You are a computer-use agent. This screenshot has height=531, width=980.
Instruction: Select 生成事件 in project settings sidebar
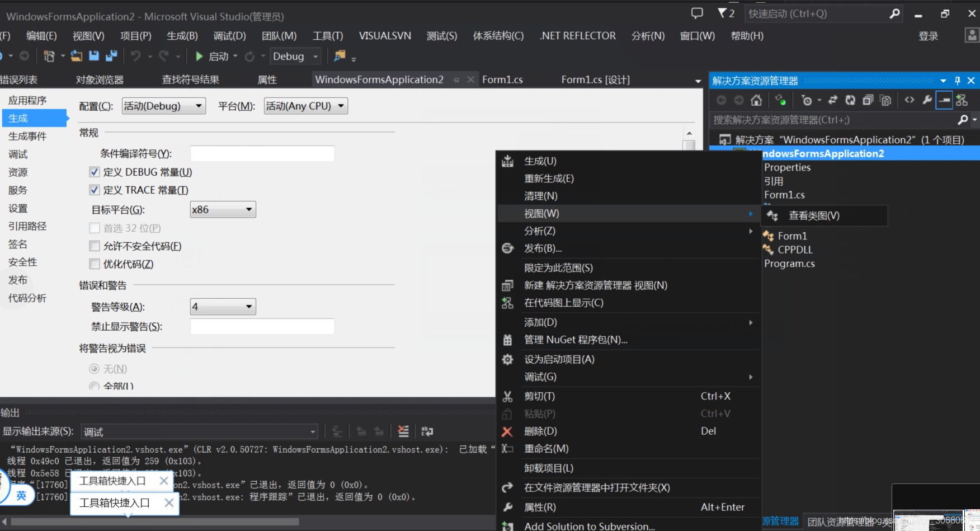pos(27,136)
